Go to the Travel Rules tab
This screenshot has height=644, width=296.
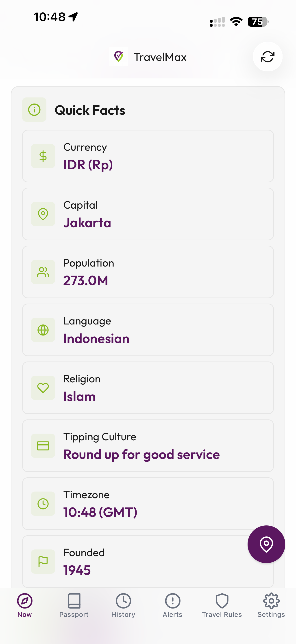coord(222,605)
